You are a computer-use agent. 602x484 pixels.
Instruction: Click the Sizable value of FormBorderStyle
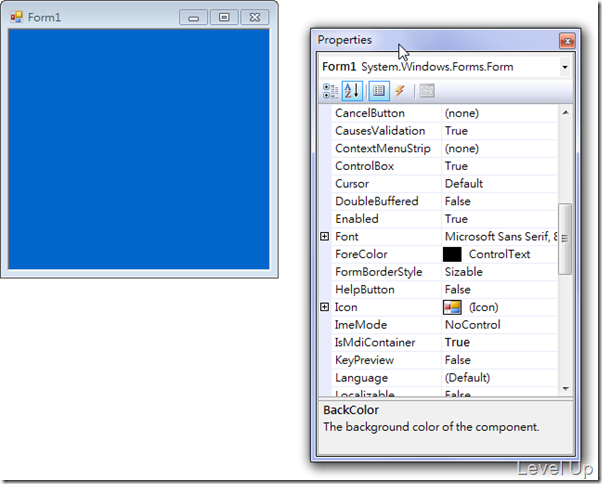point(463,272)
